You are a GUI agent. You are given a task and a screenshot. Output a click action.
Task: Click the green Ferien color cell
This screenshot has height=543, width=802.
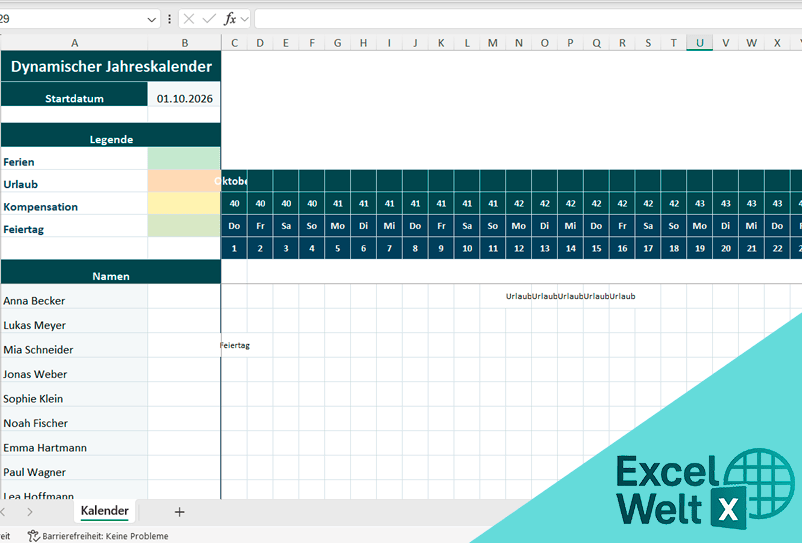[x=184, y=159]
